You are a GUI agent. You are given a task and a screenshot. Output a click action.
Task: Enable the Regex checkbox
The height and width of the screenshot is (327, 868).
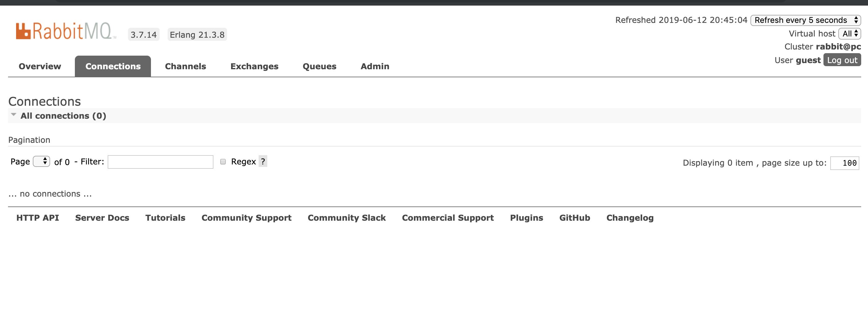click(x=223, y=162)
